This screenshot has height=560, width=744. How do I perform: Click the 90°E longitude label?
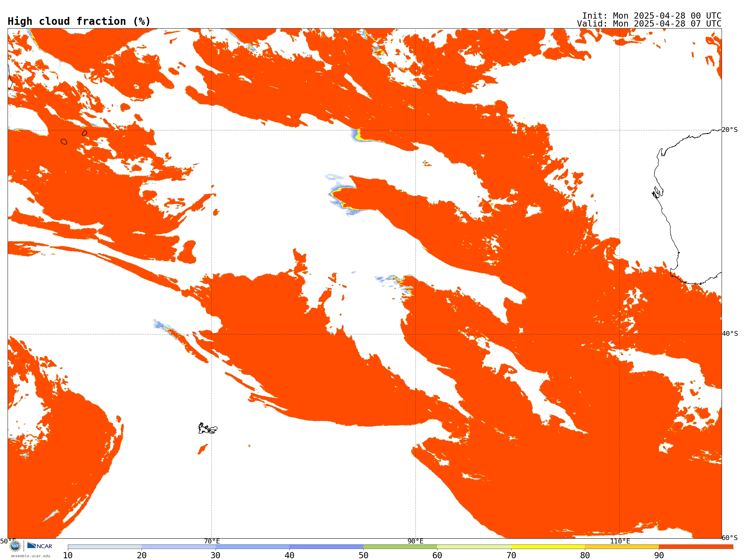coord(416,541)
